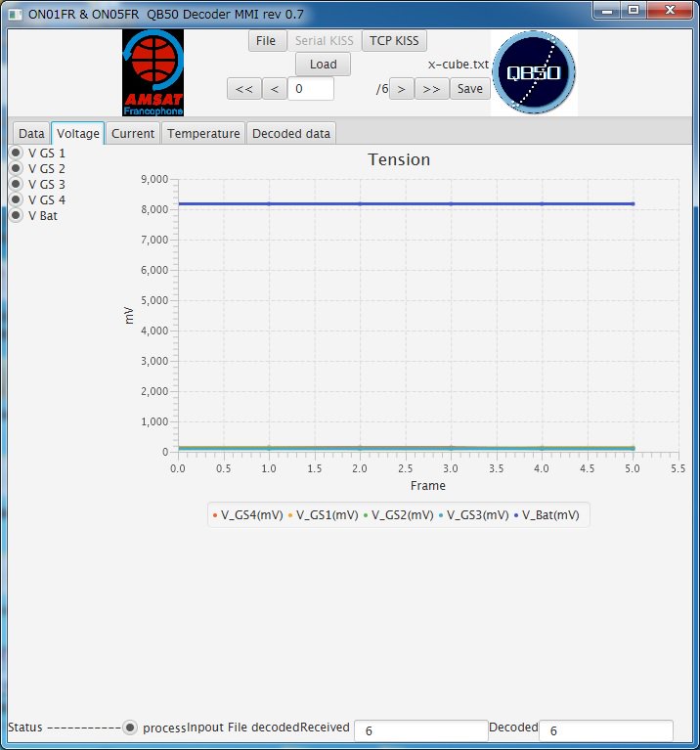Toggle the V GS 1 radio button
Screen dimensions: 700x750
[16, 153]
